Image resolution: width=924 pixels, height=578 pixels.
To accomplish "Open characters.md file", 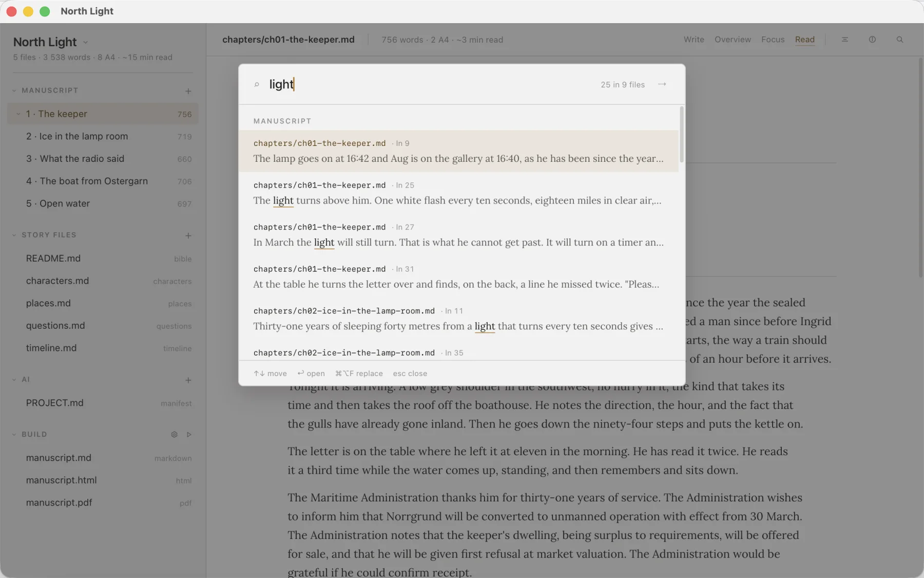I will [x=103, y=281].
